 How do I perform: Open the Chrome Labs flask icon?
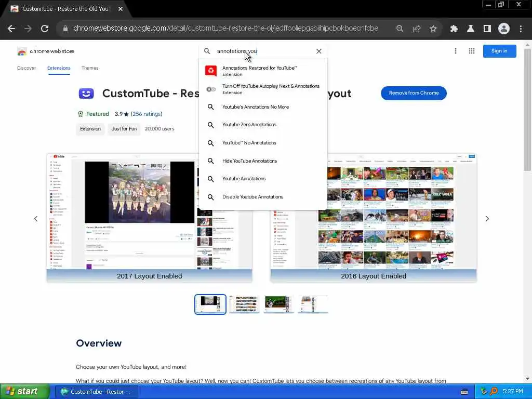click(471, 29)
